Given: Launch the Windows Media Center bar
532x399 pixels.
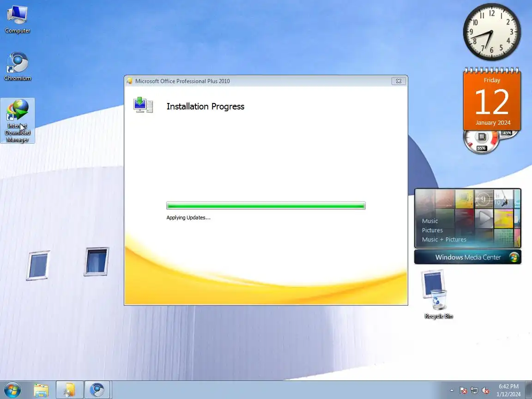Looking at the screenshot, I should tap(467, 257).
